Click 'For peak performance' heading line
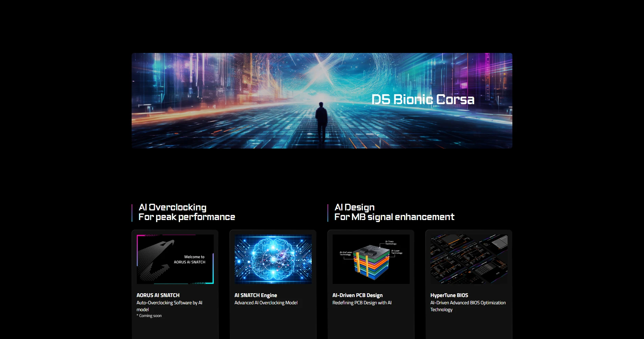Viewport: 644px width, 339px height. pyautogui.click(x=187, y=217)
